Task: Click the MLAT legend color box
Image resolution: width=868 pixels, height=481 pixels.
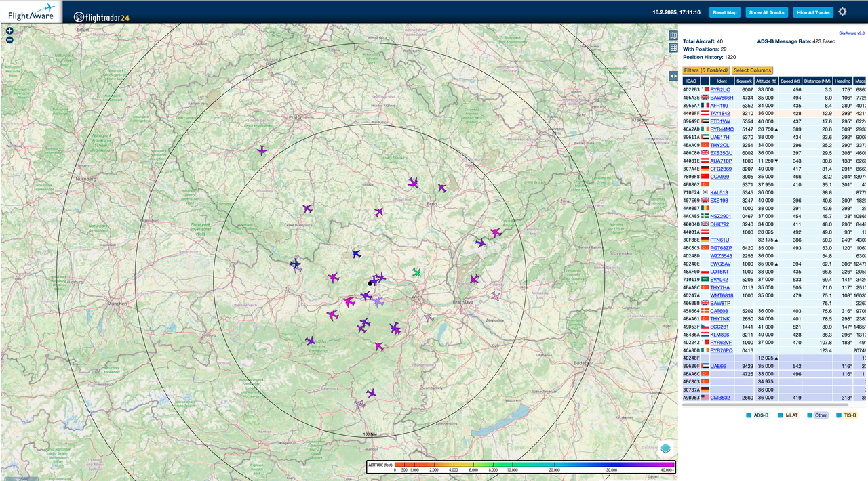Action: [781, 415]
